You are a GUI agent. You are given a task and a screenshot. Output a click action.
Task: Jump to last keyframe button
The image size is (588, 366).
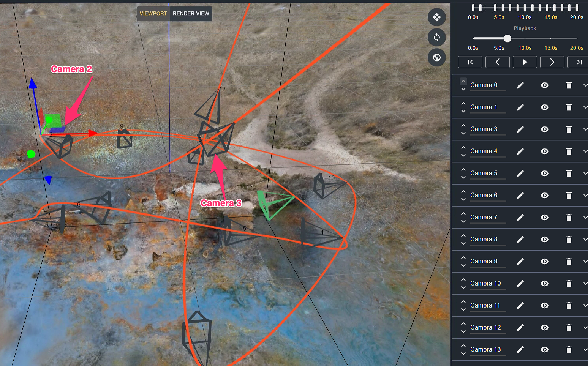pyautogui.click(x=579, y=62)
